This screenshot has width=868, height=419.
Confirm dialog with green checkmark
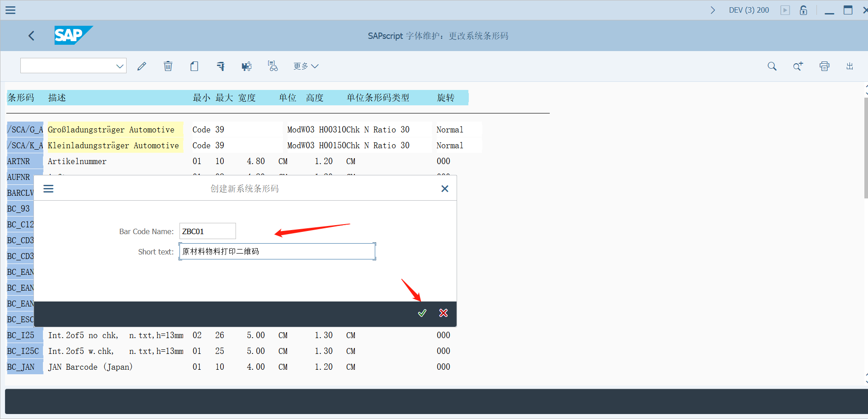coord(422,313)
